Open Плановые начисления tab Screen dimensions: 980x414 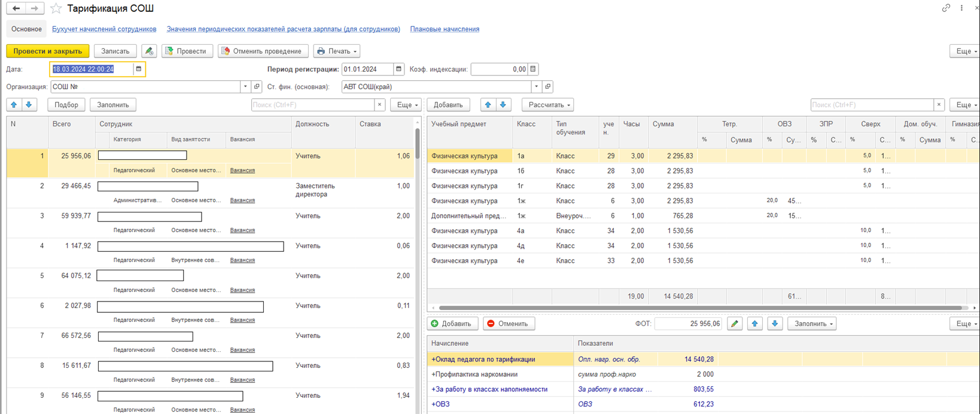tap(444, 29)
